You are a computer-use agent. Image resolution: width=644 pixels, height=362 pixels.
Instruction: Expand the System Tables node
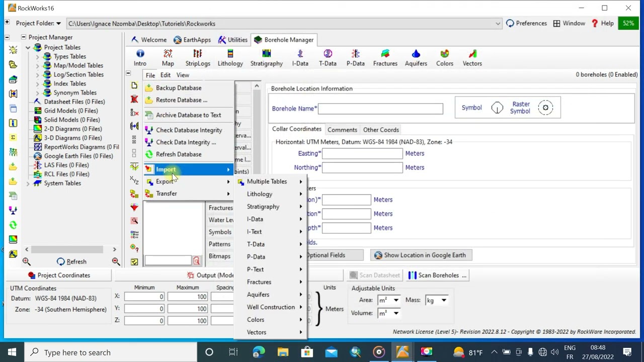point(28,183)
